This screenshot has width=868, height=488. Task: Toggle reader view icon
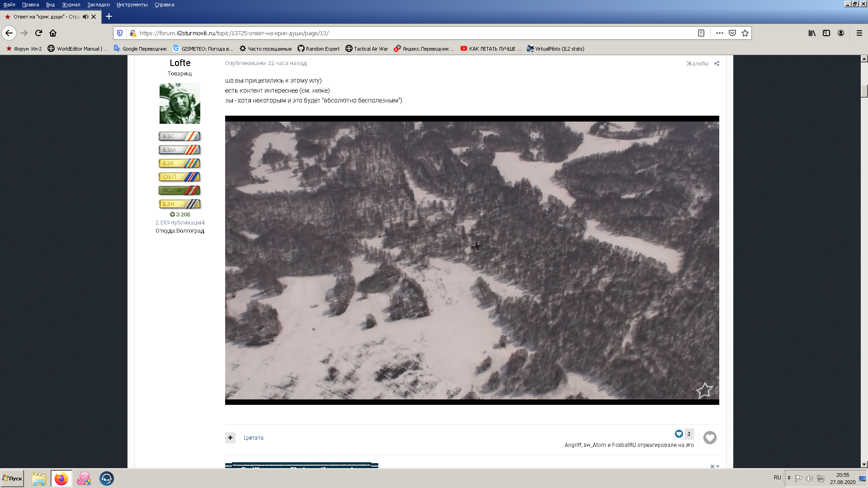(x=701, y=33)
